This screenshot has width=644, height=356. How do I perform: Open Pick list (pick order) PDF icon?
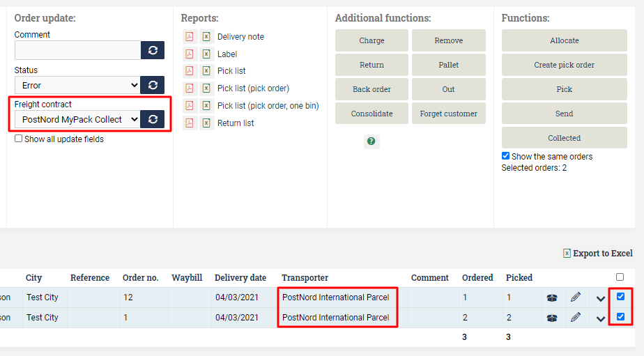point(190,88)
